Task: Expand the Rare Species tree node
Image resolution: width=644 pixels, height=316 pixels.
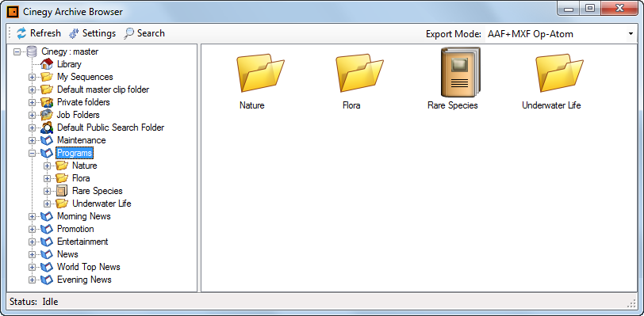Action: (x=48, y=192)
